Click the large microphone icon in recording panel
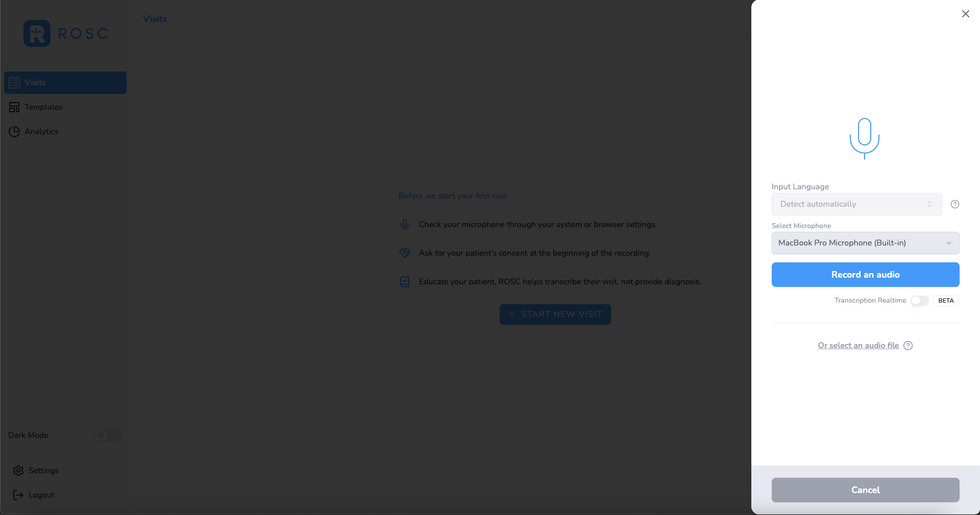The height and width of the screenshot is (515, 980). click(x=865, y=138)
